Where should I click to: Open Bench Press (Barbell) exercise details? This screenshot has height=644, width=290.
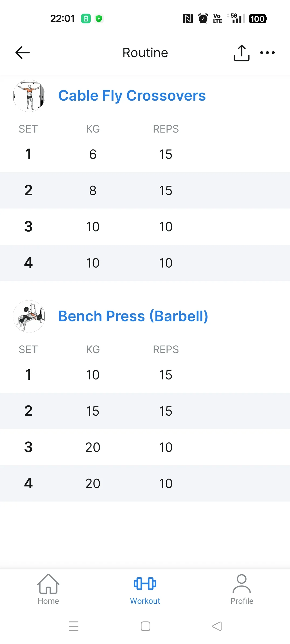[133, 316]
